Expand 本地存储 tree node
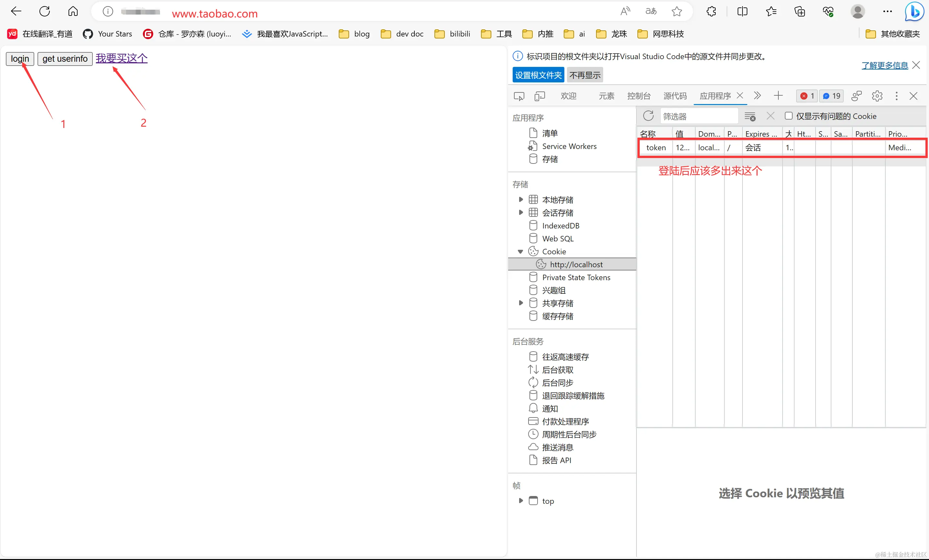Viewport: 929px width, 560px height. pos(521,199)
